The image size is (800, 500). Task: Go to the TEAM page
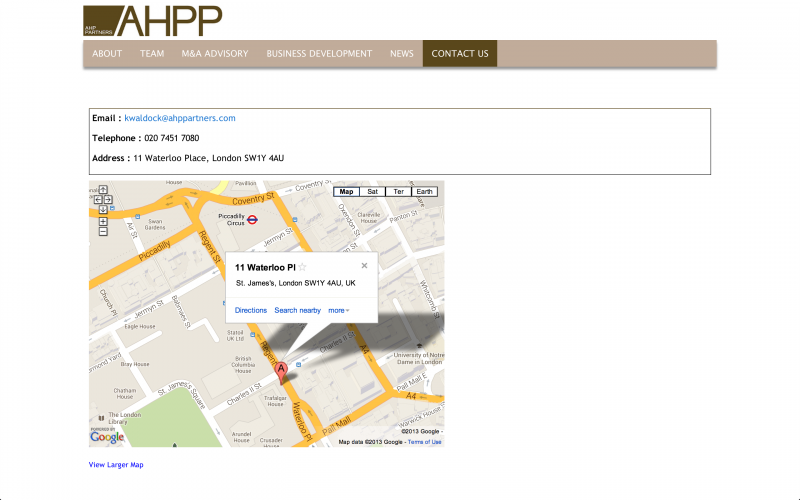(x=152, y=54)
